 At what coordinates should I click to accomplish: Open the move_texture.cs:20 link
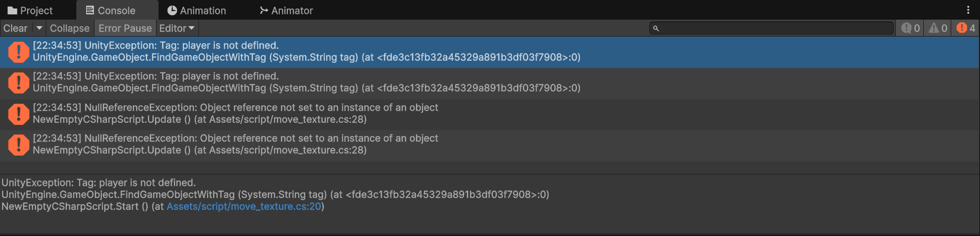tap(244, 207)
